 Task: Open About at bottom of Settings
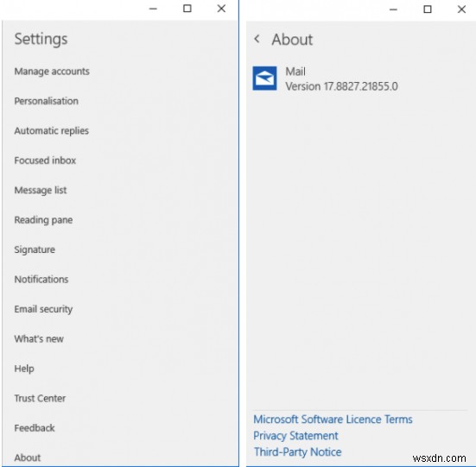[x=28, y=458]
